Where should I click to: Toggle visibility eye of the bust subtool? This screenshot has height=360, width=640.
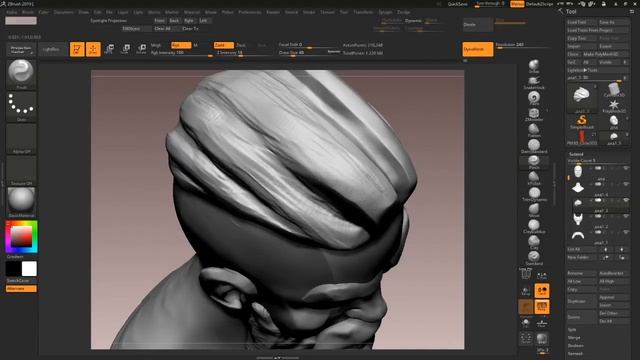[626, 184]
